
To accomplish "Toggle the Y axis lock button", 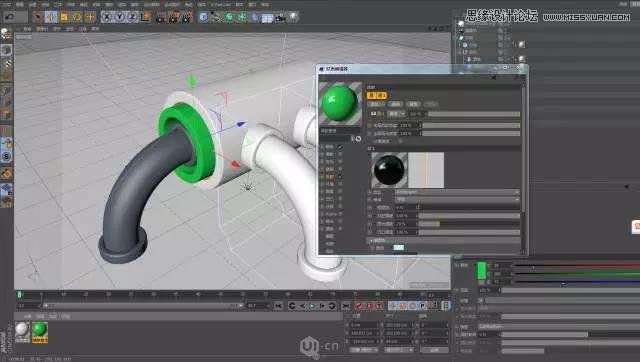I will (x=120, y=17).
